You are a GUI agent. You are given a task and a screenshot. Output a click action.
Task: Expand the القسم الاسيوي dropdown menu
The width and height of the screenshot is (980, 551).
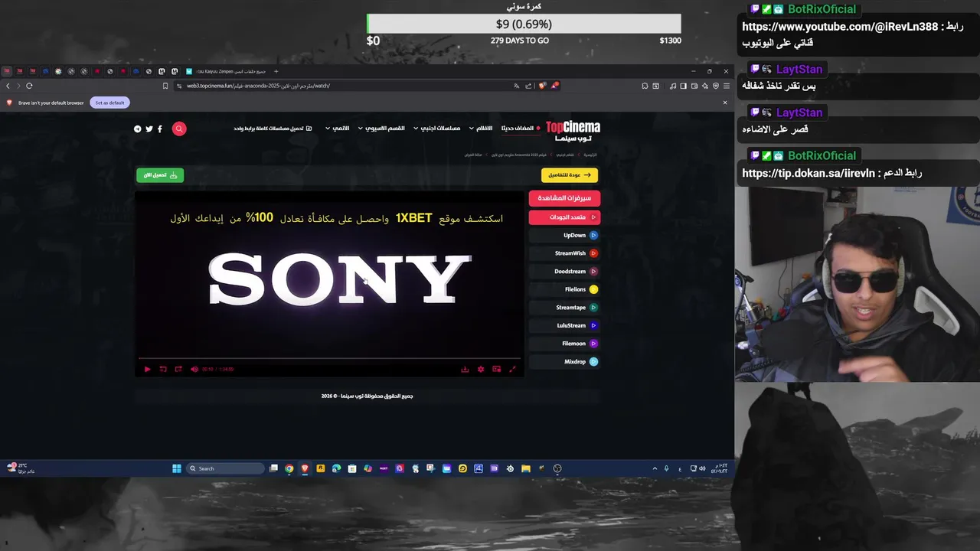point(381,128)
